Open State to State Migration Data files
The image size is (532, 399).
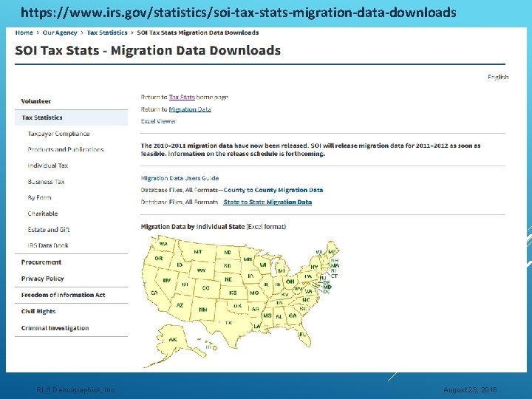point(267,202)
